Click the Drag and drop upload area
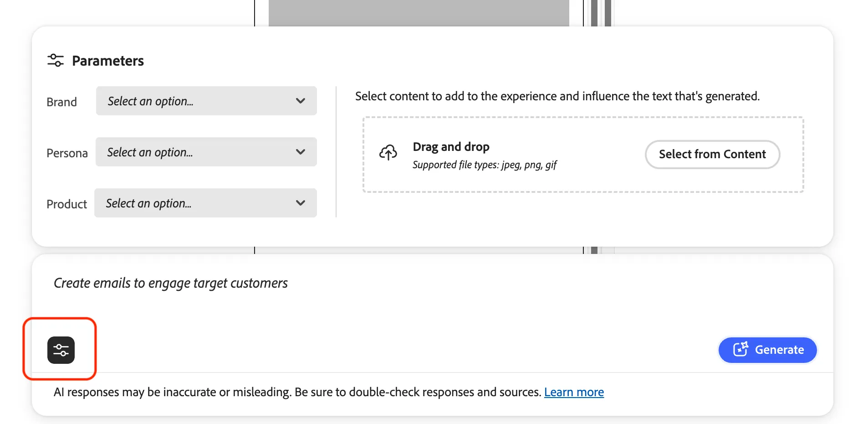This screenshot has width=868, height=424. pos(583,155)
